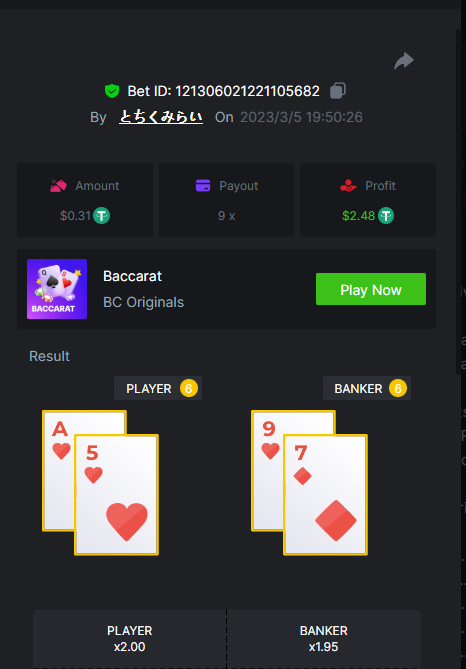Click the red Profit hand icon

348,186
